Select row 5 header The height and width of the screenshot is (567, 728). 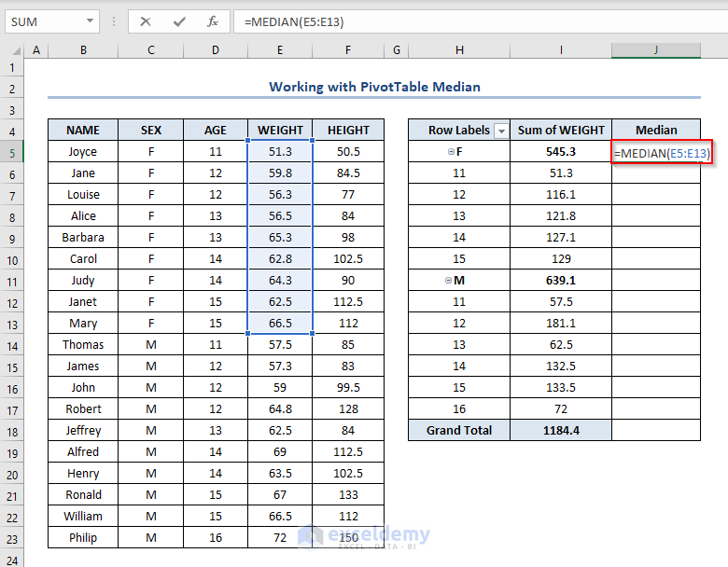point(12,153)
